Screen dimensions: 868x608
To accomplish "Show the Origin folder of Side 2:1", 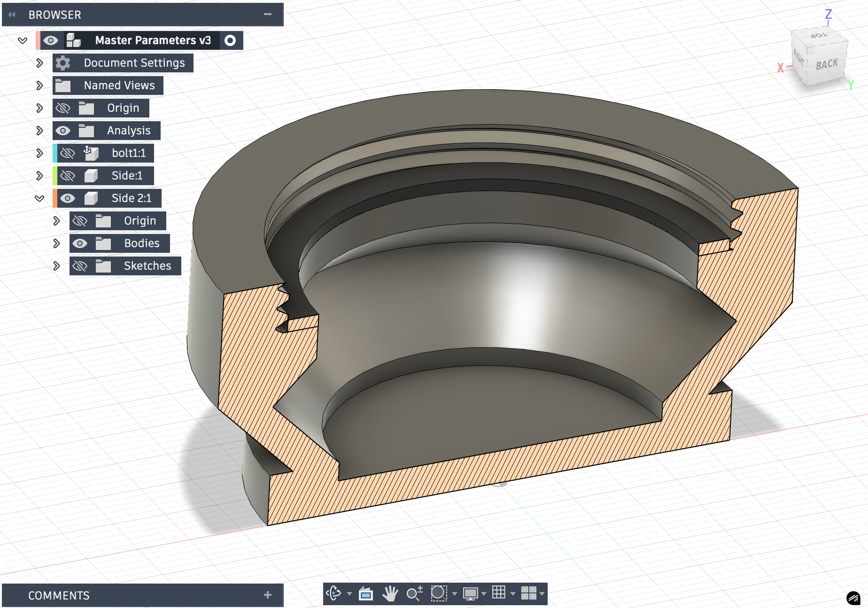I will click(x=80, y=220).
